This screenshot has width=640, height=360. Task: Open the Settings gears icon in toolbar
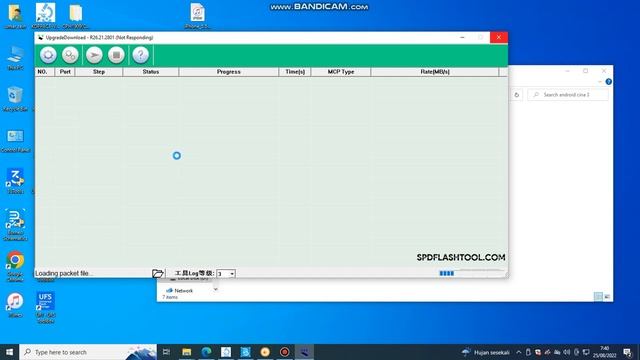70,55
